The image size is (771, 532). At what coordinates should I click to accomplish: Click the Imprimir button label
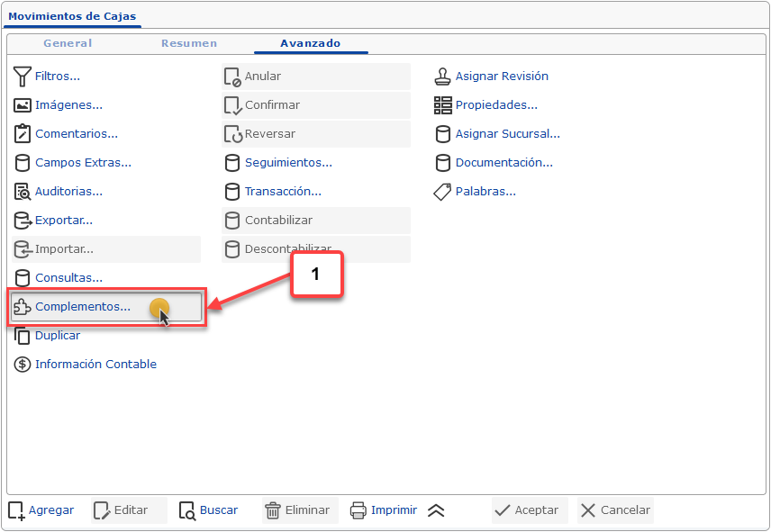tap(394, 510)
